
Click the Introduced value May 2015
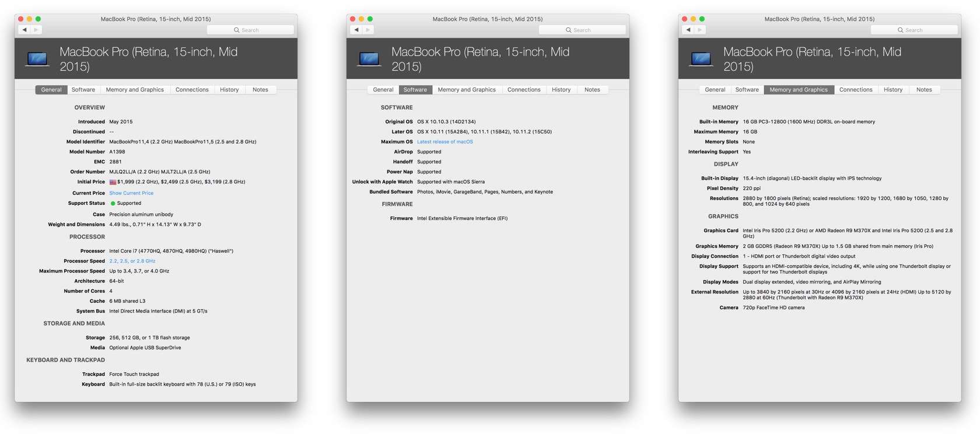121,122
